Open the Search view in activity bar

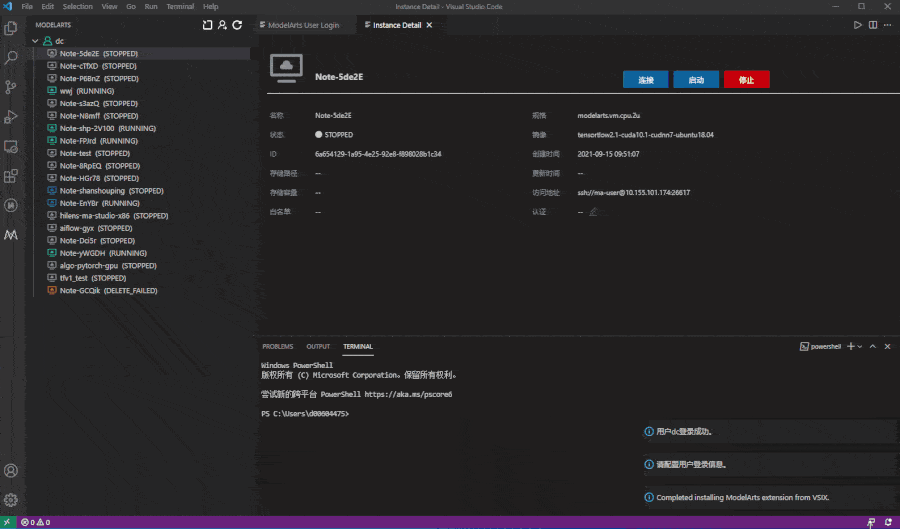tap(11, 57)
